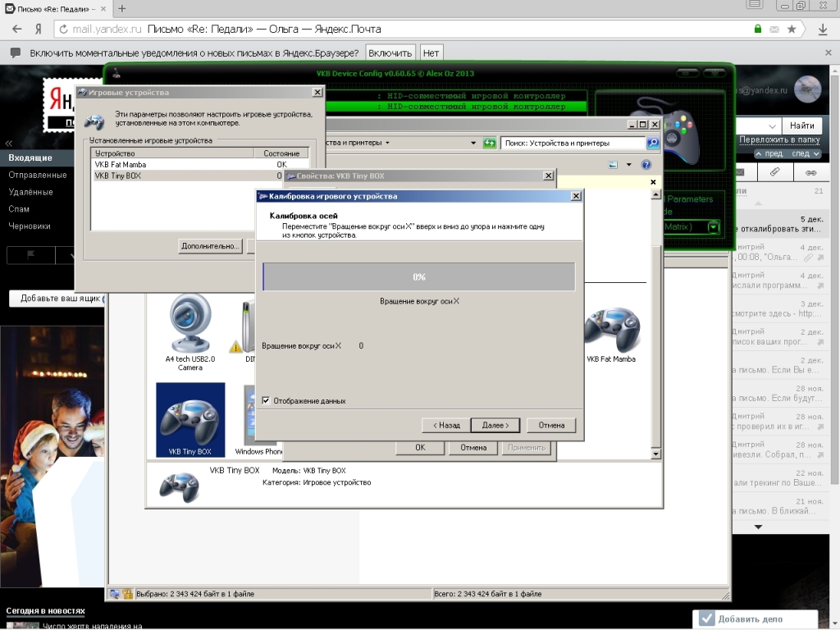Select the VKB Tiny BOX device icon
840x630 pixels.
(189, 418)
